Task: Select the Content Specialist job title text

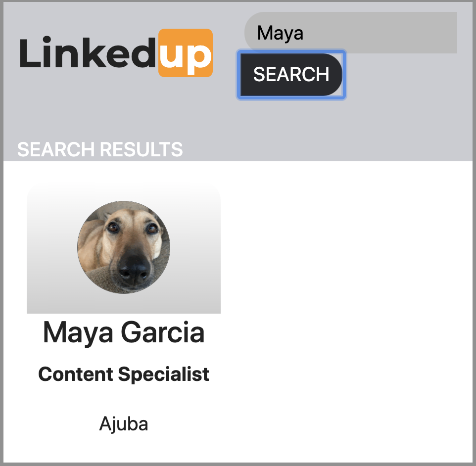Action: (x=123, y=374)
